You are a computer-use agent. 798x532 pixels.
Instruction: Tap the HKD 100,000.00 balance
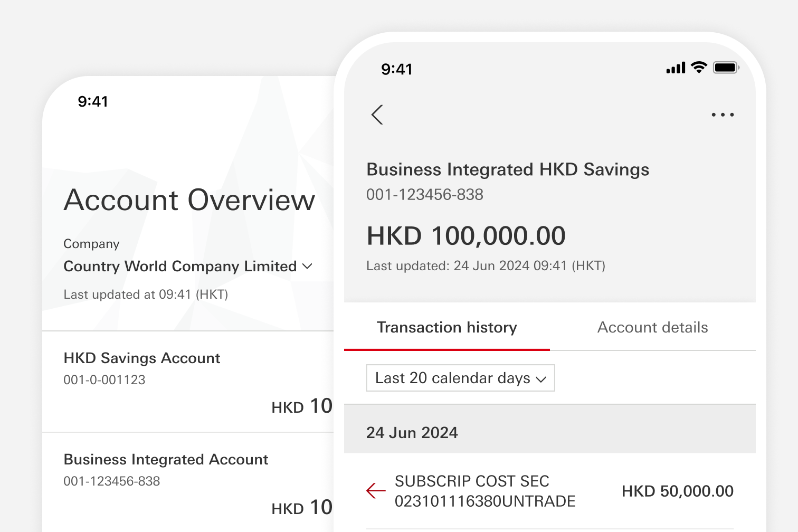coord(466,236)
